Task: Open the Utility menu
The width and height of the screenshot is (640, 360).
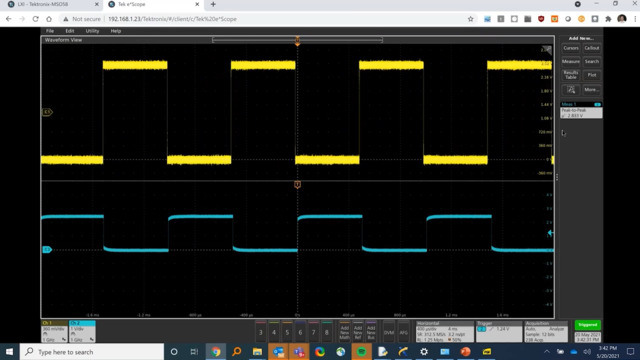Action: point(92,31)
